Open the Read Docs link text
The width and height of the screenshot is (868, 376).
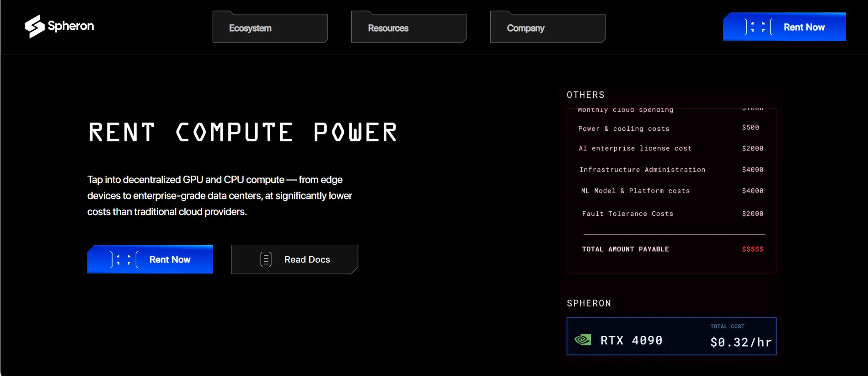307,259
